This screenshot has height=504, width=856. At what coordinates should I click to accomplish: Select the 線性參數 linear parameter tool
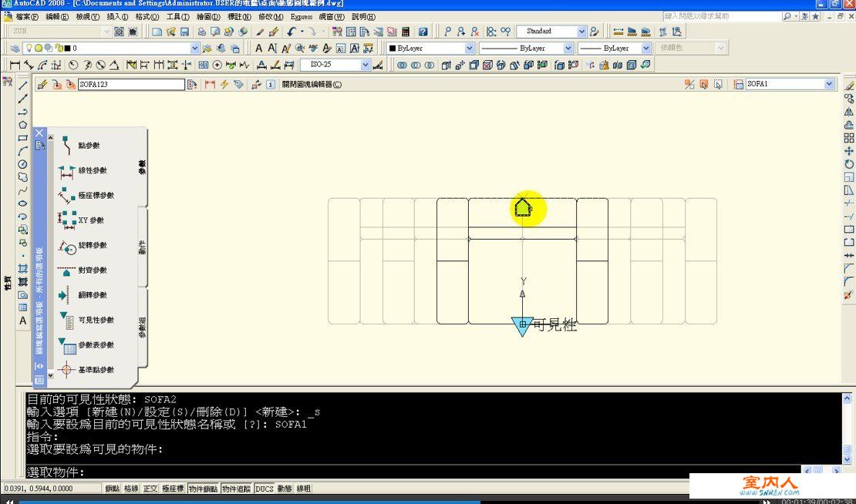pyautogui.click(x=82, y=171)
